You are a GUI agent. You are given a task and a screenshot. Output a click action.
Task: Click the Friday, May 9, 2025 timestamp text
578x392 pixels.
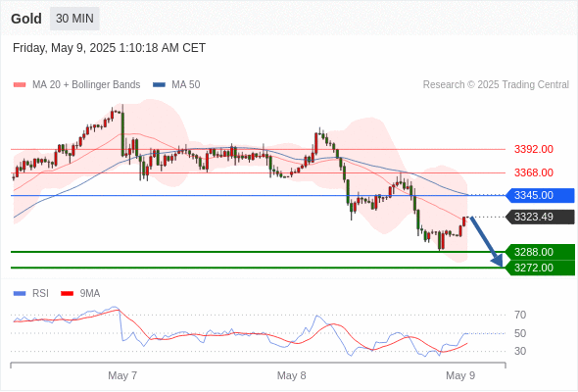[x=109, y=48]
